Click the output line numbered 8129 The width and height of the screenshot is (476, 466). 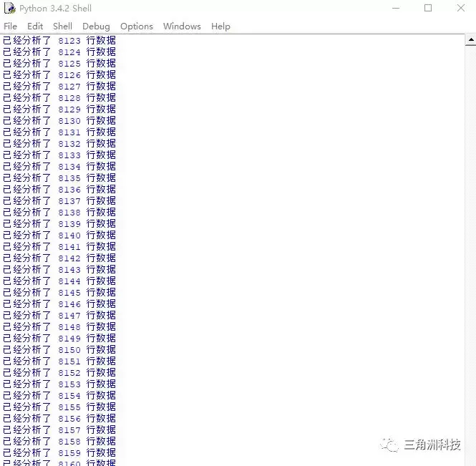(59, 109)
